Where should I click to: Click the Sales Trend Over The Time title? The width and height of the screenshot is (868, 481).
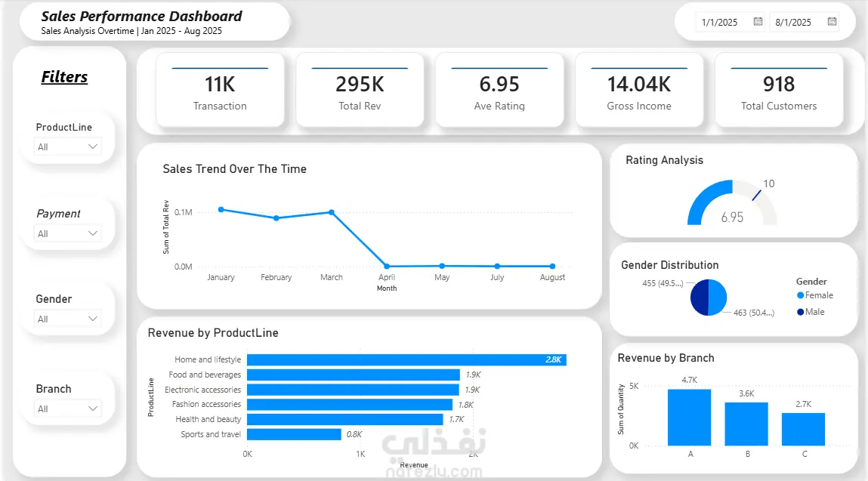(234, 169)
